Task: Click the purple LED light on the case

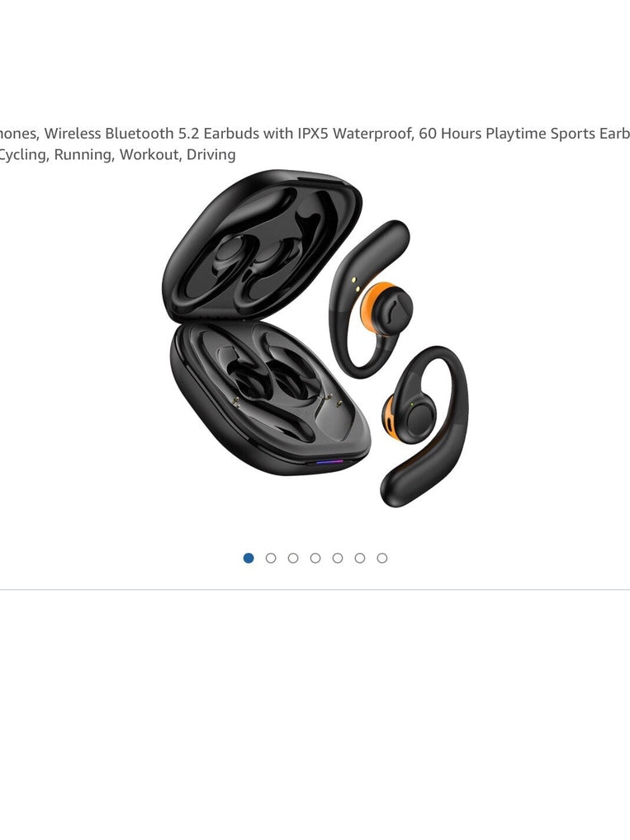Action: 329,461
